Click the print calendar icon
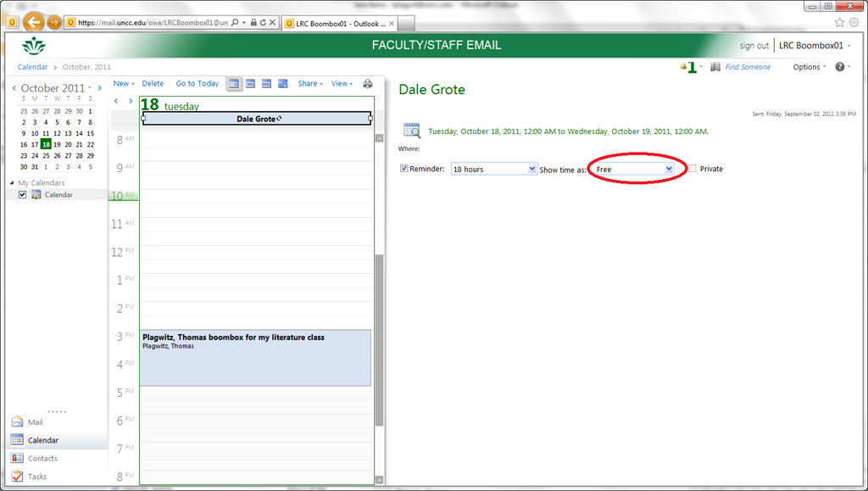The image size is (868, 491). click(367, 84)
